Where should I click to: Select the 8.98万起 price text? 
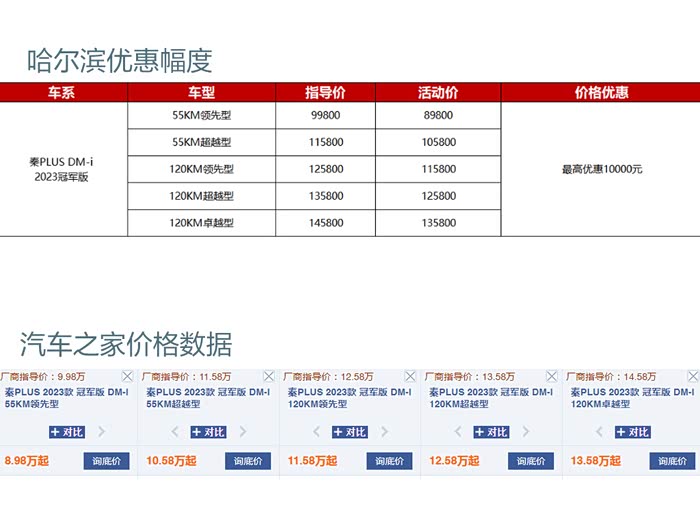tap(26, 461)
